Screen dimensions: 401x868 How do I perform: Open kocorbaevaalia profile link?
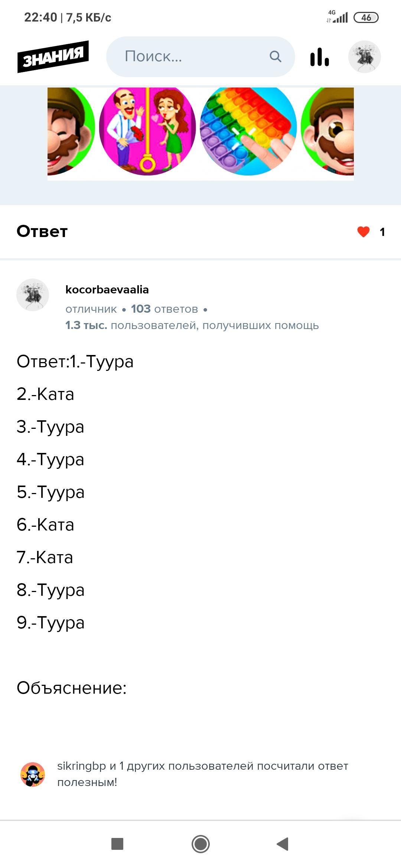click(107, 290)
